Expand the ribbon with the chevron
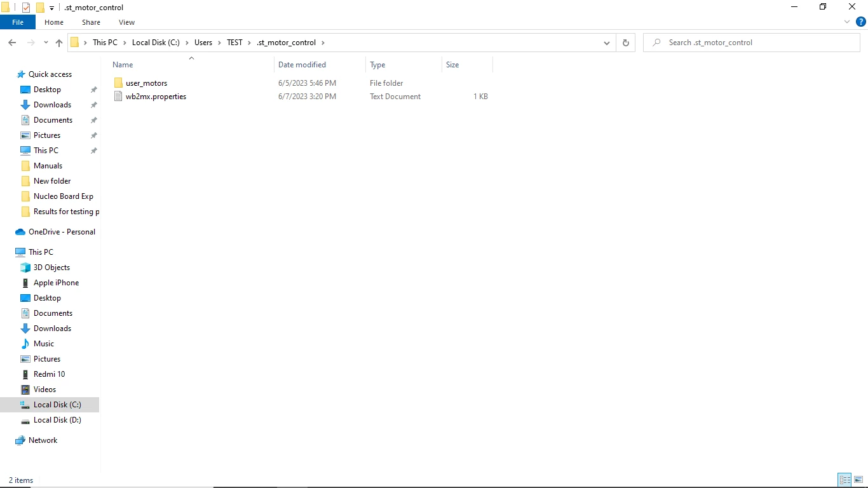Screen dimensions: 868x488 point(847,22)
